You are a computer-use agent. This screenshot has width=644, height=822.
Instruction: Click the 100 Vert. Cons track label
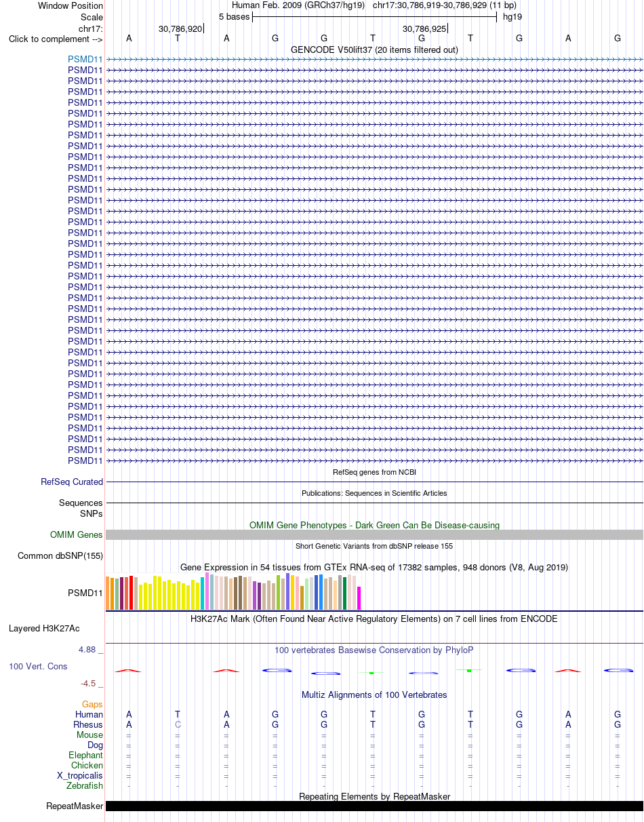(38, 666)
